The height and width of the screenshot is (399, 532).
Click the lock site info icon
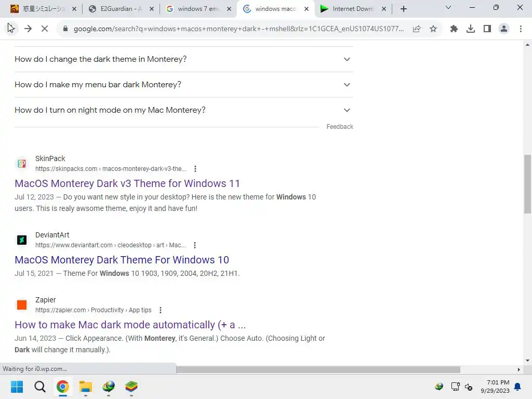point(65,29)
